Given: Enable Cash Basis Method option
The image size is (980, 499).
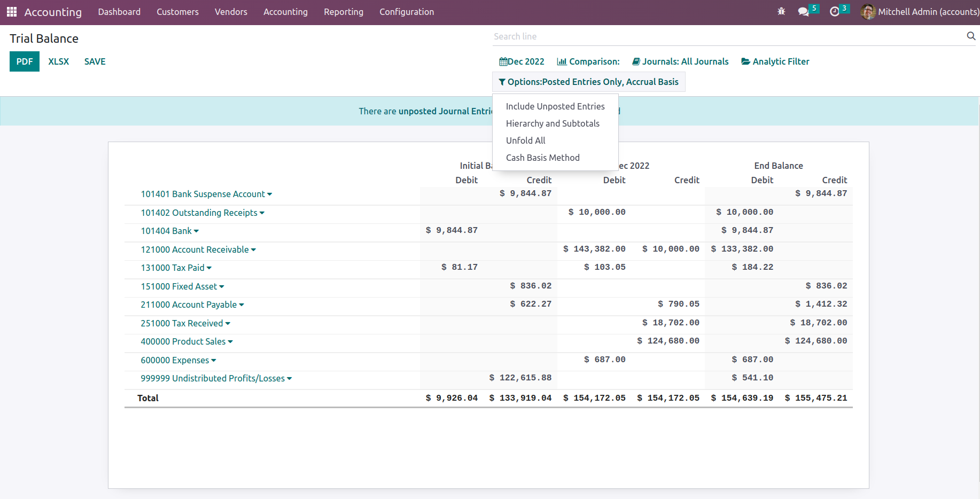Looking at the screenshot, I should [x=542, y=158].
